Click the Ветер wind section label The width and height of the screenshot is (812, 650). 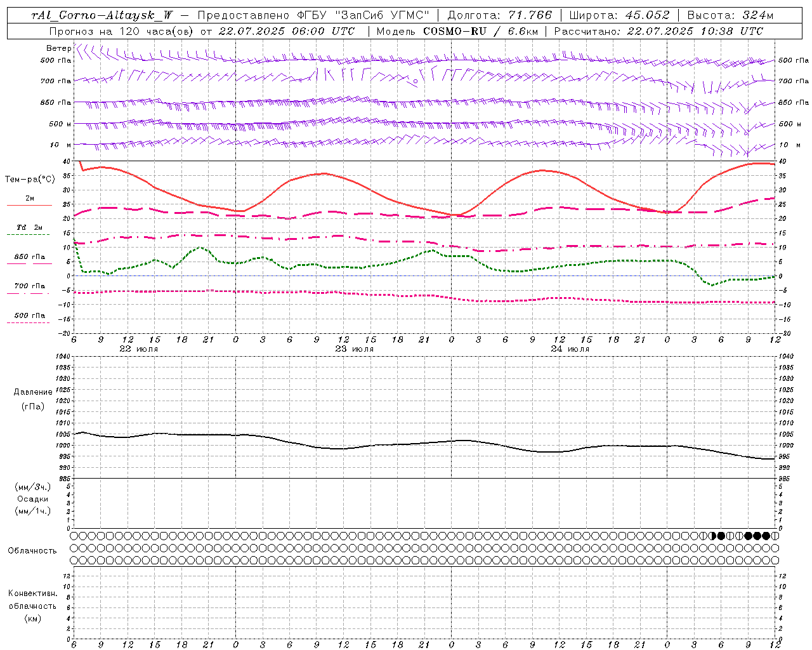[x=58, y=48]
